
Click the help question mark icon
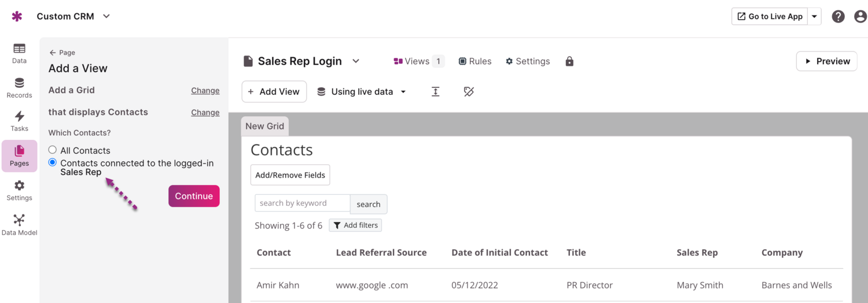(x=838, y=16)
